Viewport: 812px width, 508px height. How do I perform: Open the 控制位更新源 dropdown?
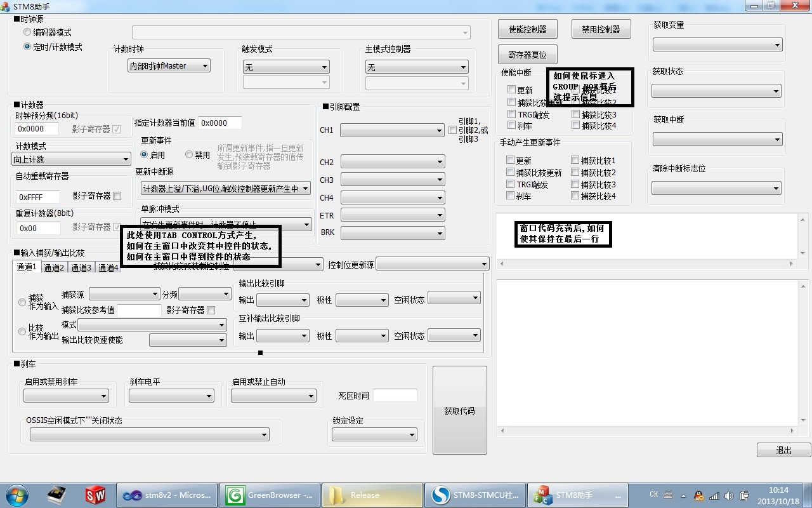click(x=433, y=264)
